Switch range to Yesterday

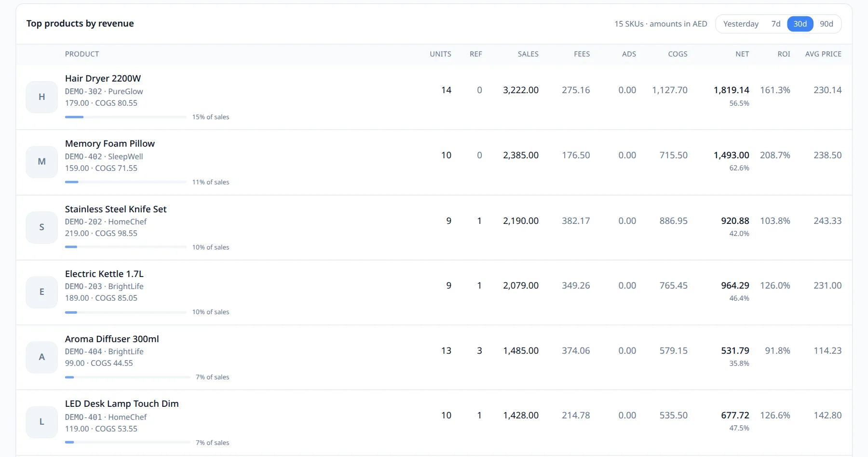pos(741,24)
